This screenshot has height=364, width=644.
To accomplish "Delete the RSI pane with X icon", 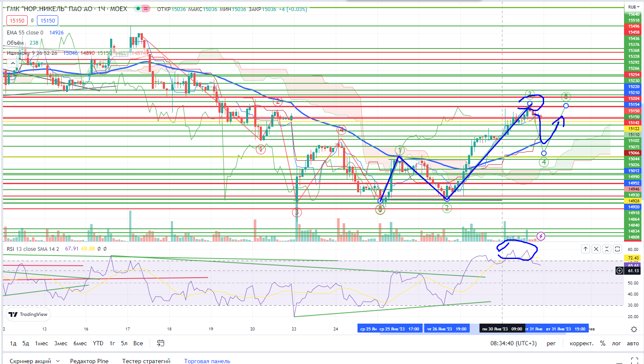I will click(x=596, y=249).
